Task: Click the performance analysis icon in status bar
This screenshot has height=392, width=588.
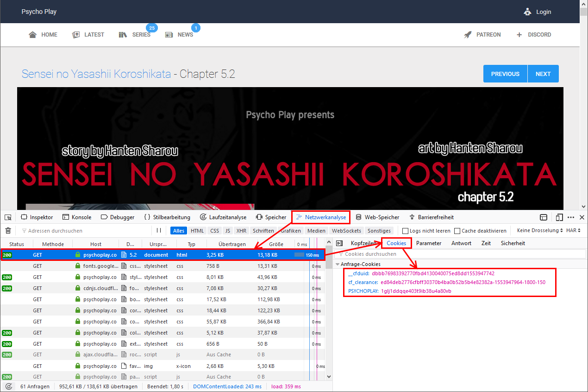Action: click(8, 386)
